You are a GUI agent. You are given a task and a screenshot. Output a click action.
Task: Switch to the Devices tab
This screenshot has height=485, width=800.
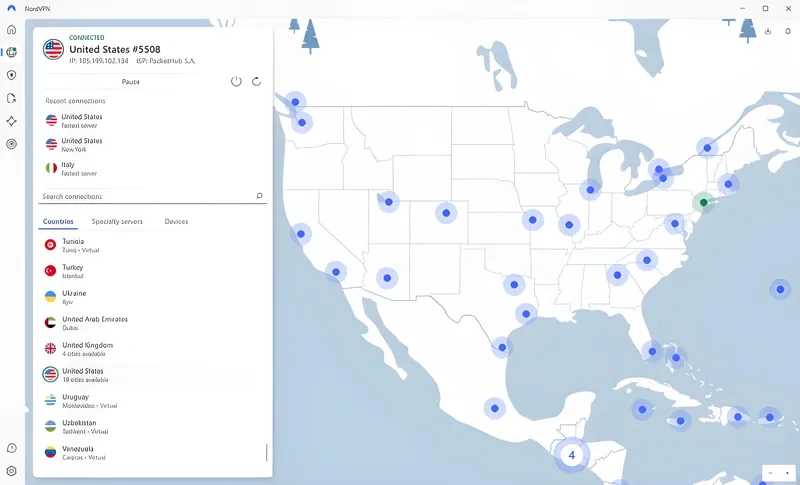[x=176, y=221]
